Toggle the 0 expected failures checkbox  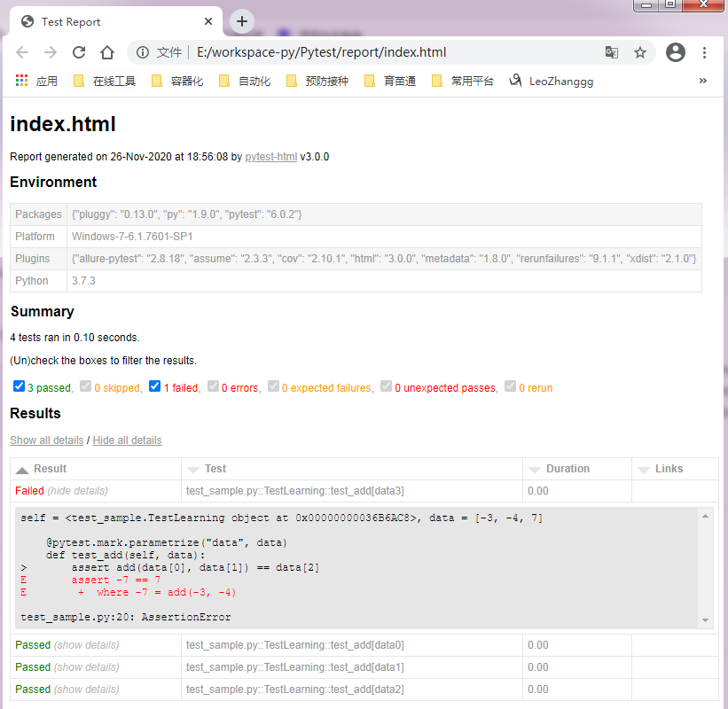coord(273,386)
